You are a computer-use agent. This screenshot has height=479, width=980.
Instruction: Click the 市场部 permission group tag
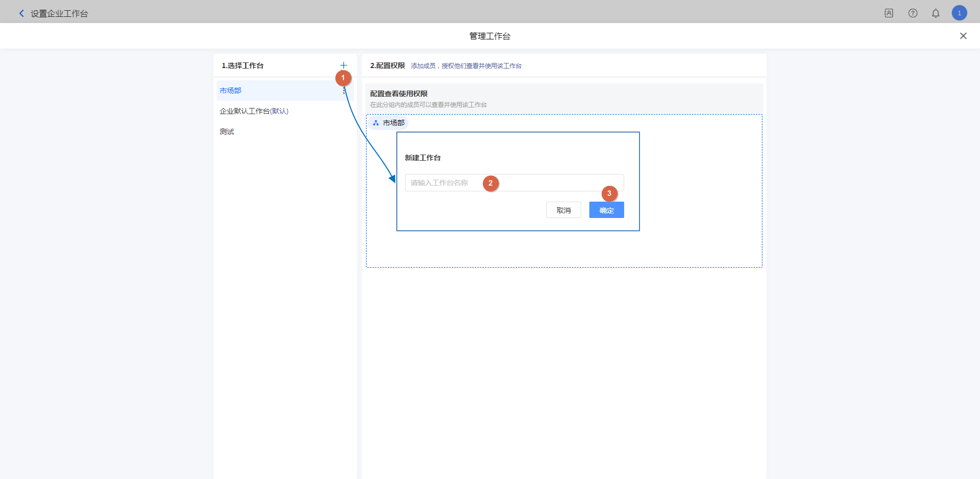(393, 123)
